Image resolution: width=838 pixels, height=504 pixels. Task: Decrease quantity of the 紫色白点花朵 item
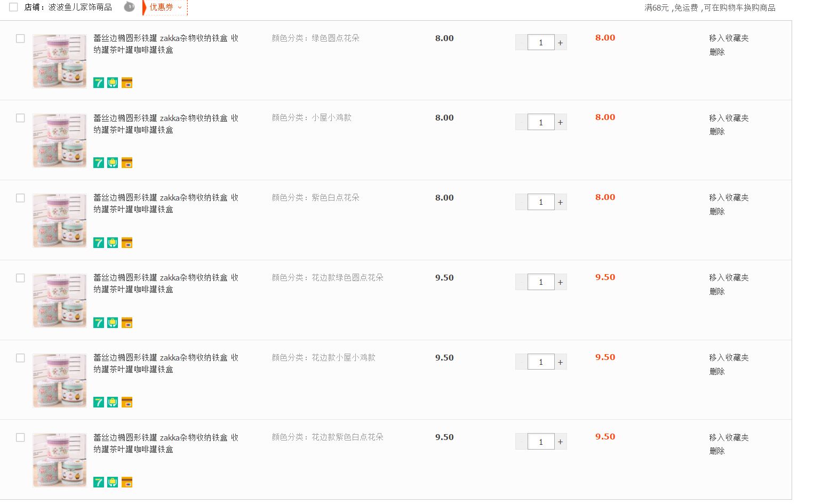click(521, 202)
